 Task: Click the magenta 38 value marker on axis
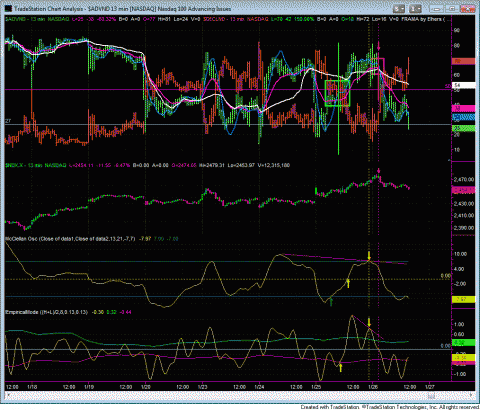[463, 108]
